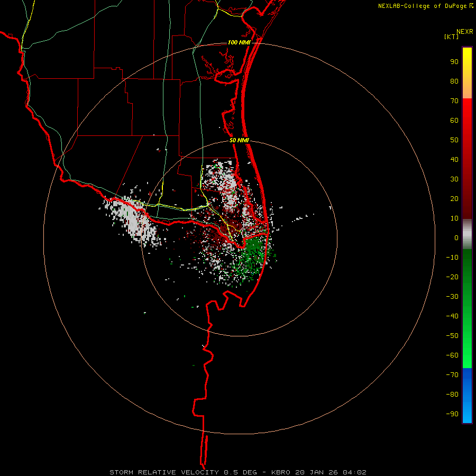Click the -30 value on velocity scale
Image resolution: width=476 pixels, height=476 pixels.
pos(452,297)
